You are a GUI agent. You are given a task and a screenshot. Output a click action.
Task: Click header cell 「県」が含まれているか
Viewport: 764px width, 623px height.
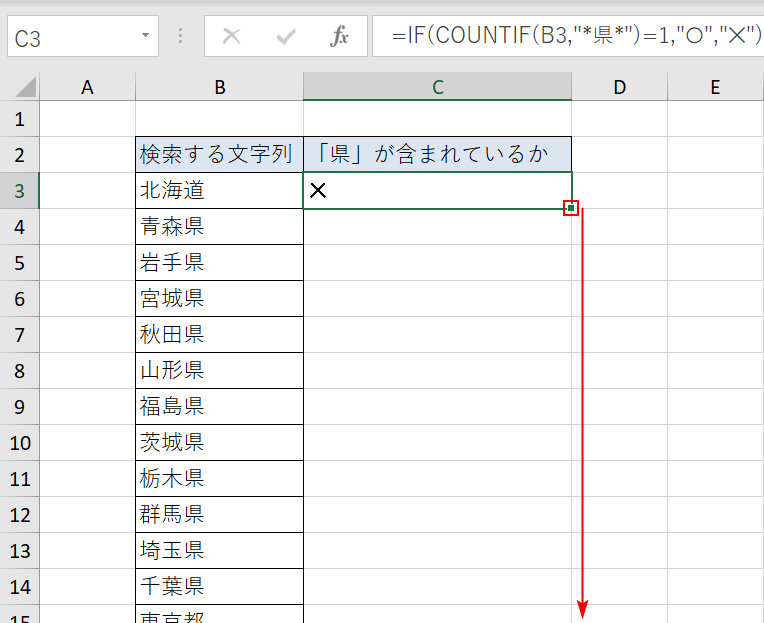pyautogui.click(x=438, y=155)
